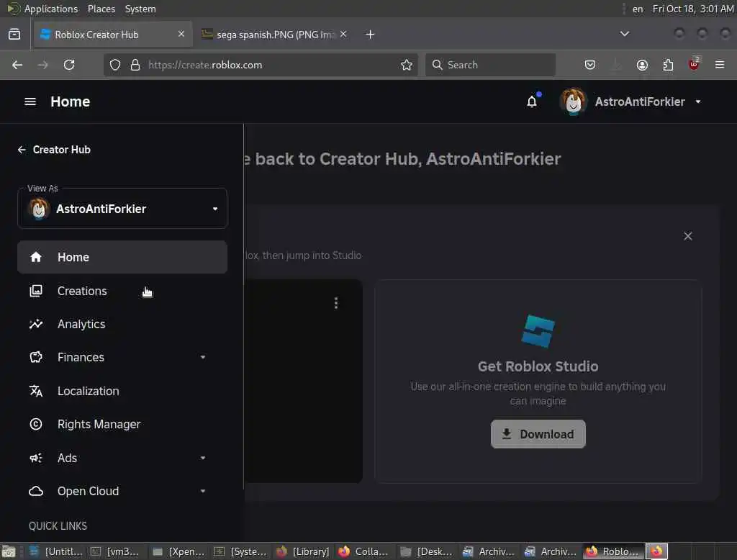The image size is (737, 560).
Task: Click the site security padlock icon
Action: point(135,65)
